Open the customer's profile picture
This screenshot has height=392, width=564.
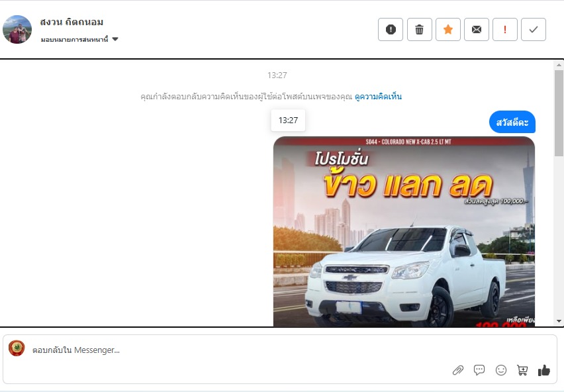(17, 30)
